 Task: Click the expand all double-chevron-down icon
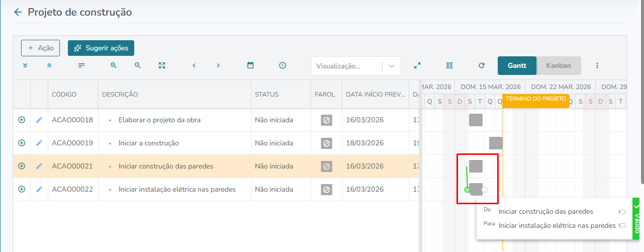25,65
